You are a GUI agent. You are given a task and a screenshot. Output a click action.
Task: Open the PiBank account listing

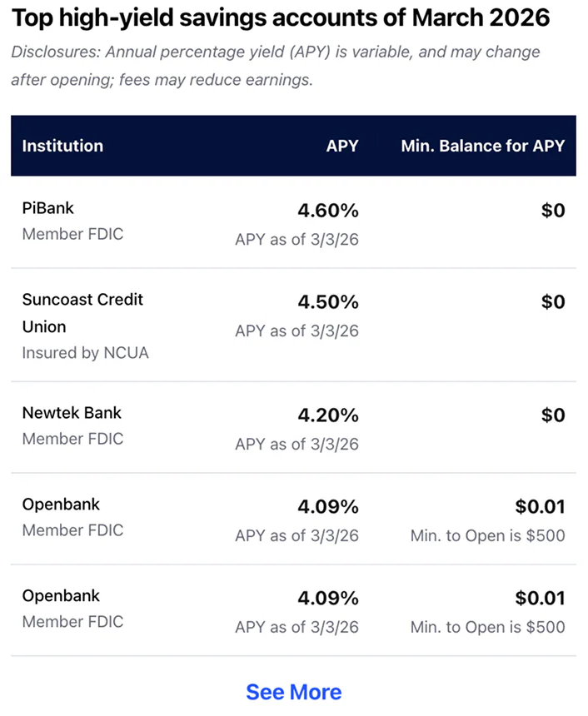(x=47, y=208)
